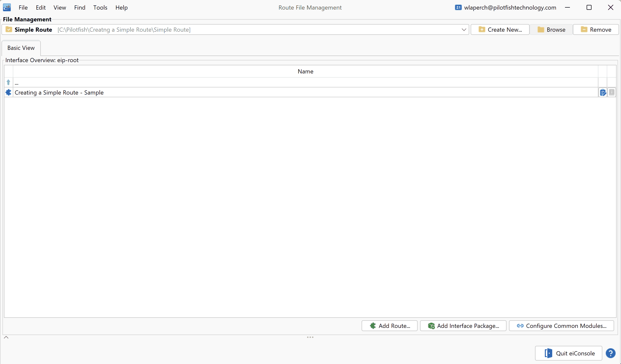This screenshot has width=621, height=364.
Task: Click the Add Interface Package... button
Action: (x=463, y=326)
